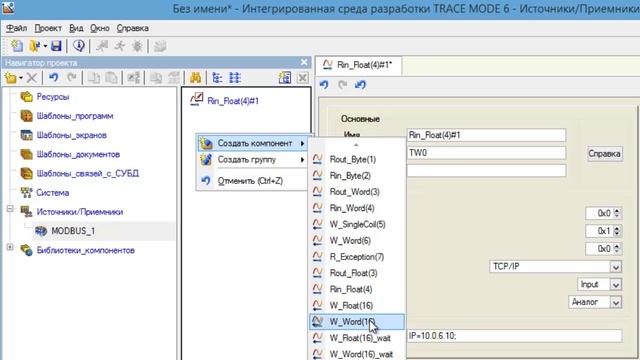Click the undo arrow in the editor toolbar
The height and width of the screenshot is (360, 640).
(x=324, y=85)
